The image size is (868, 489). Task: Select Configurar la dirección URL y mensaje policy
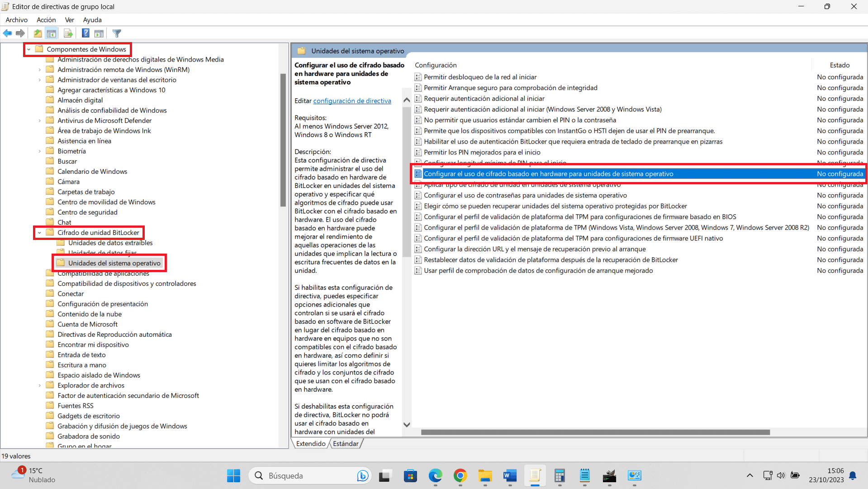pyautogui.click(x=535, y=249)
